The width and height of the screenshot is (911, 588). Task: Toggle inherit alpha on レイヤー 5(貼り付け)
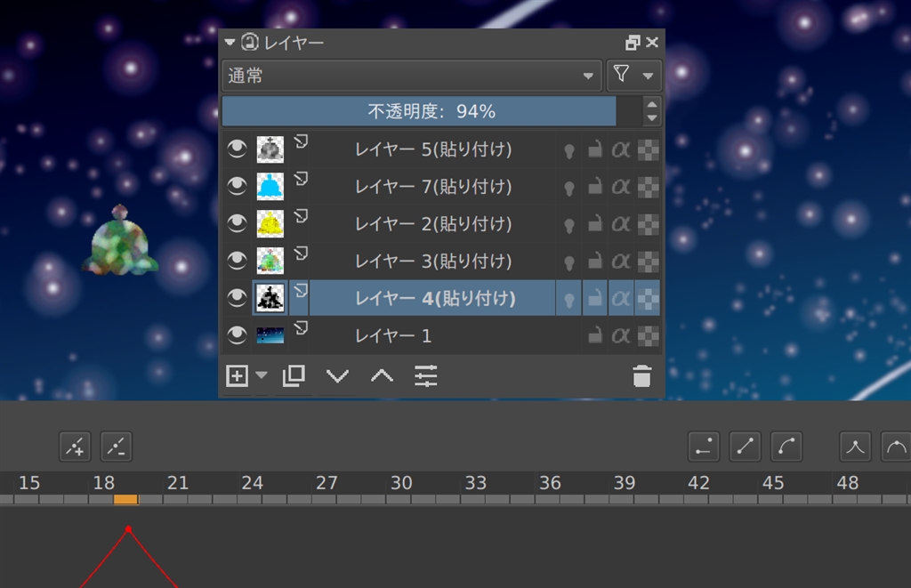[x=620, y=150]
